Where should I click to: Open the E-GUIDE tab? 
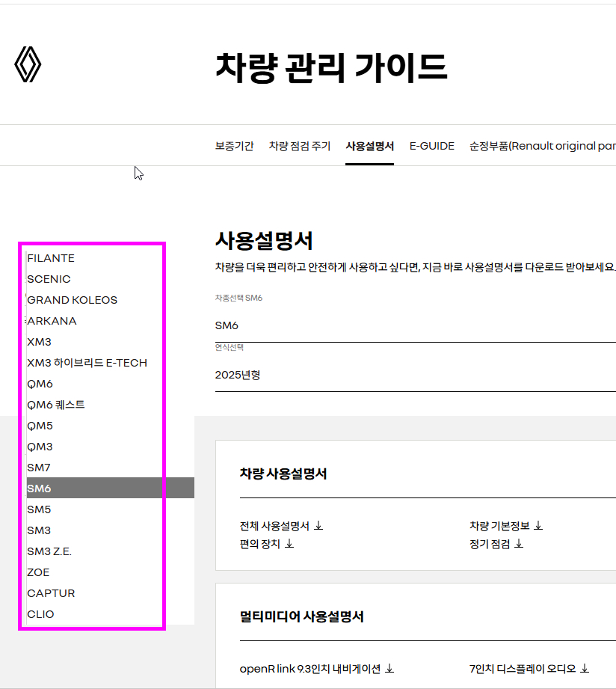tap(431, 146)
